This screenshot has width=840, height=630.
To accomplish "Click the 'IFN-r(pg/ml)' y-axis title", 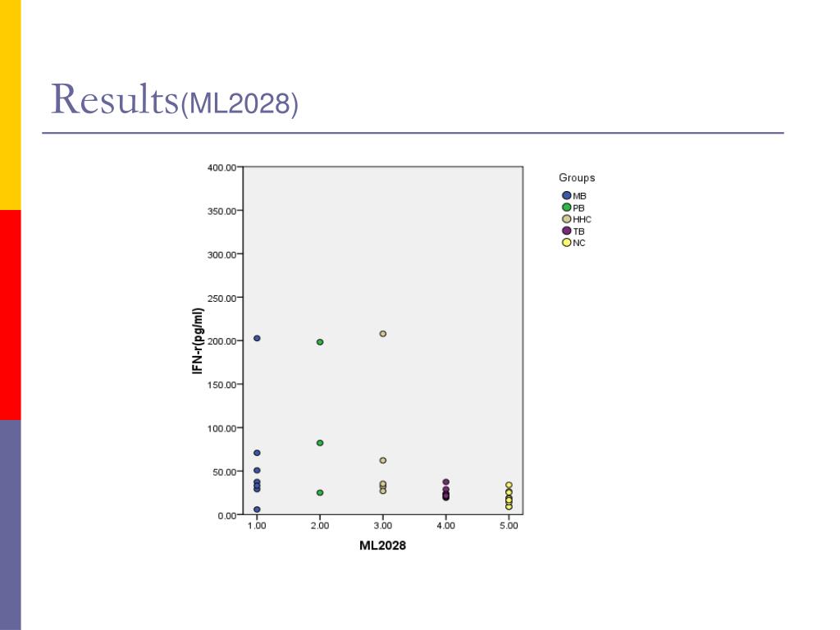I will pyautogui.click(x=198, y=340).
